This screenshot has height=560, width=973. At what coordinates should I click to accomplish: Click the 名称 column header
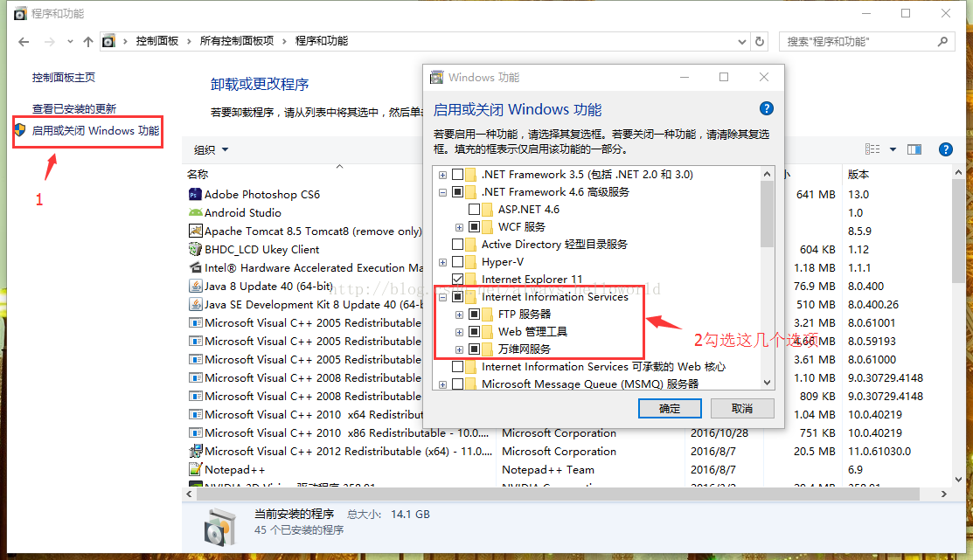(198, 174)
